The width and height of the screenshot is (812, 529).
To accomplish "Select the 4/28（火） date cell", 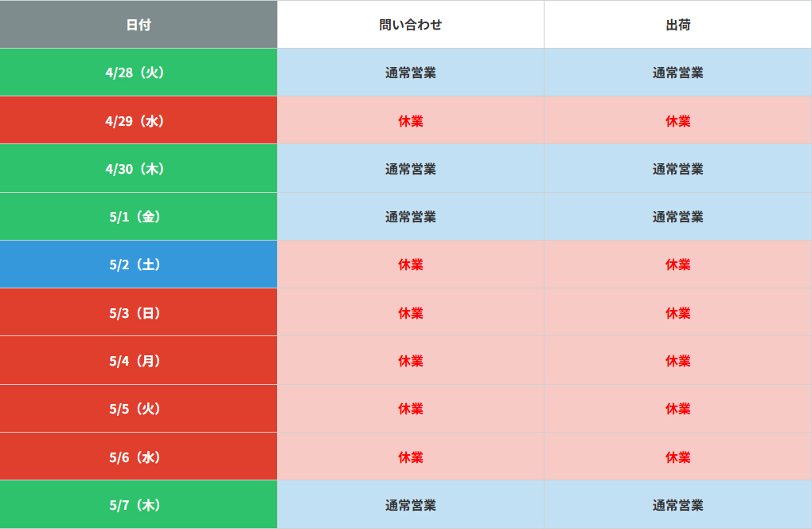I will point(139,72).
